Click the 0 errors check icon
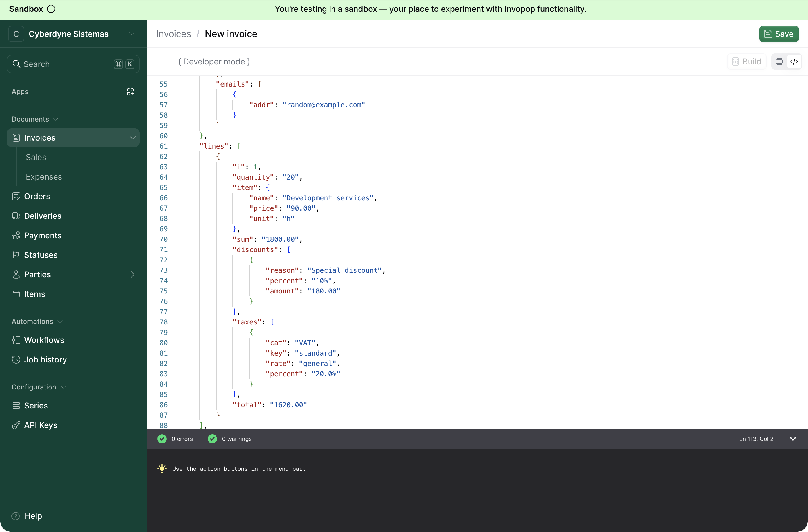The width and height of the screenshot is (808, 532). click(162, 439)
